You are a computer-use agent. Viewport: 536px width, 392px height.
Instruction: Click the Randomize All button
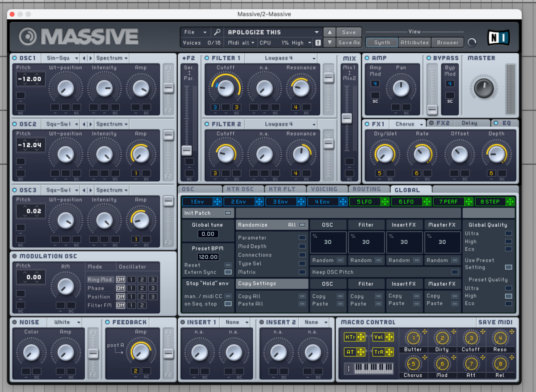272,225
